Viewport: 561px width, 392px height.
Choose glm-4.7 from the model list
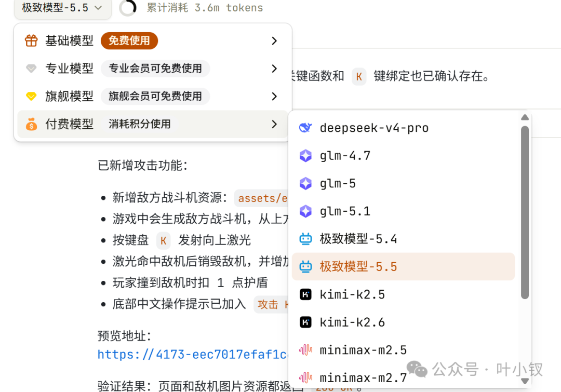(403, 156)
